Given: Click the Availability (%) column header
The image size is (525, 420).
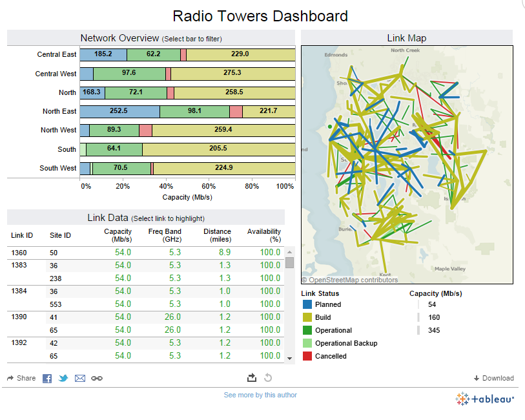Looking at the screenshot, I should coord(264,235).
